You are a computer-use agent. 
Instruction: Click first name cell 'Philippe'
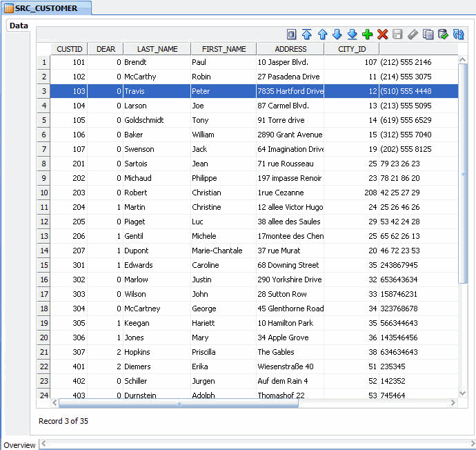pos(224,178)
